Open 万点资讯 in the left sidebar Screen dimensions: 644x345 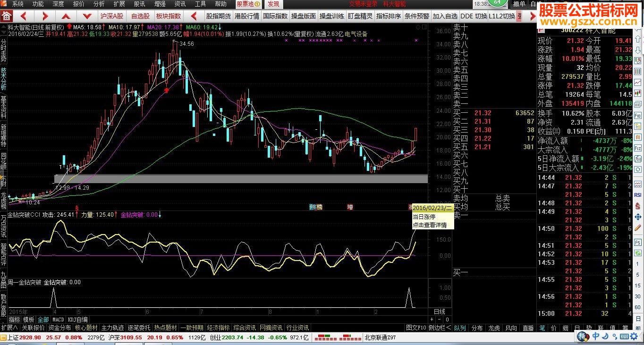[x=4, y=226]
